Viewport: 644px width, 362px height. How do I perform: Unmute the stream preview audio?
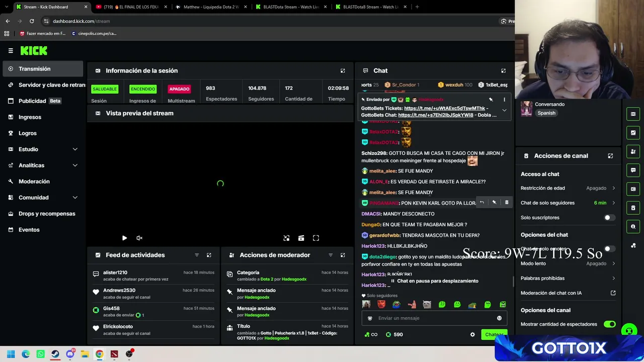click(x=139, y=238)
